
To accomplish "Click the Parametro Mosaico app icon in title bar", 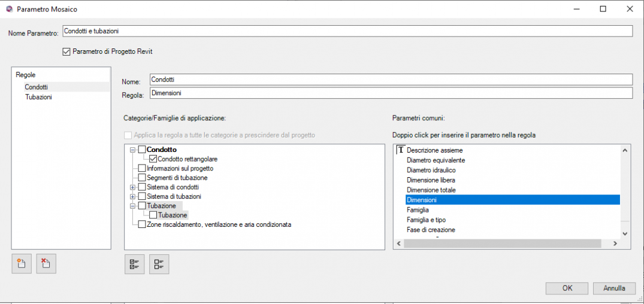I will pos(10,9).
